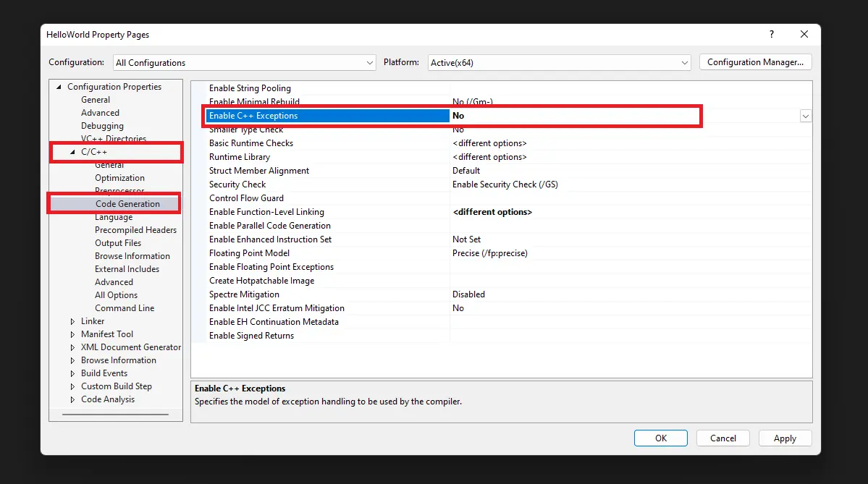Viewport: 868px width, 484px height.
Task: Select Optimization under C/C++
Action: pyautogui.click(x=119, y=178)
